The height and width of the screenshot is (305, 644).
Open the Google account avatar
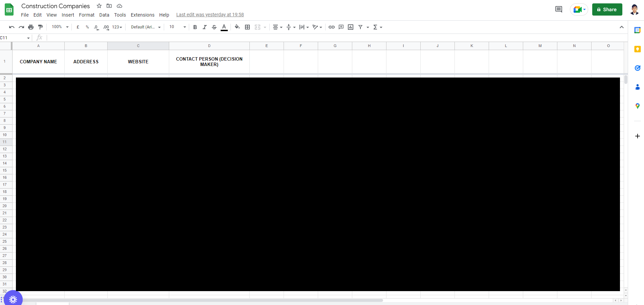coord(635,9)
